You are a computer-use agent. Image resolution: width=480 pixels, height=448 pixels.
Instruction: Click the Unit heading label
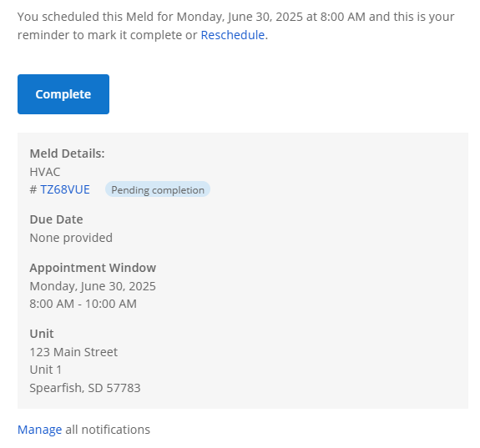pos(42,334)
